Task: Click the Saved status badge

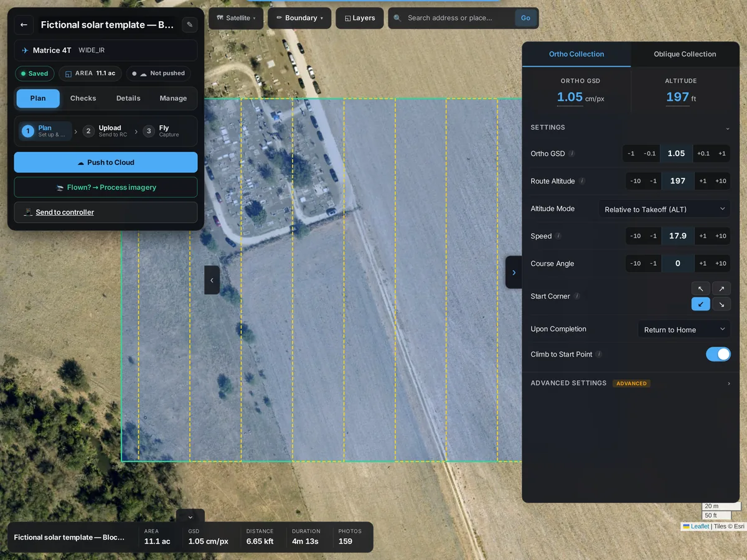Action: 35,73
